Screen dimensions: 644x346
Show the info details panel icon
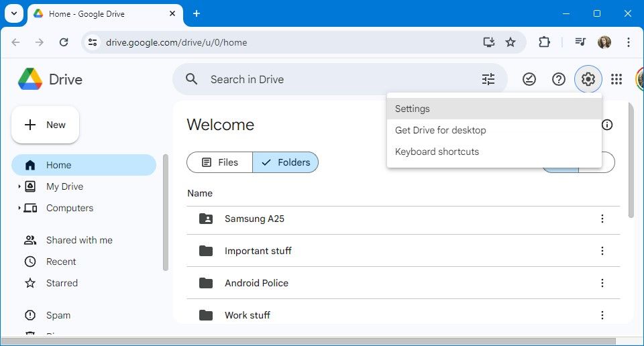coord(607,125)
